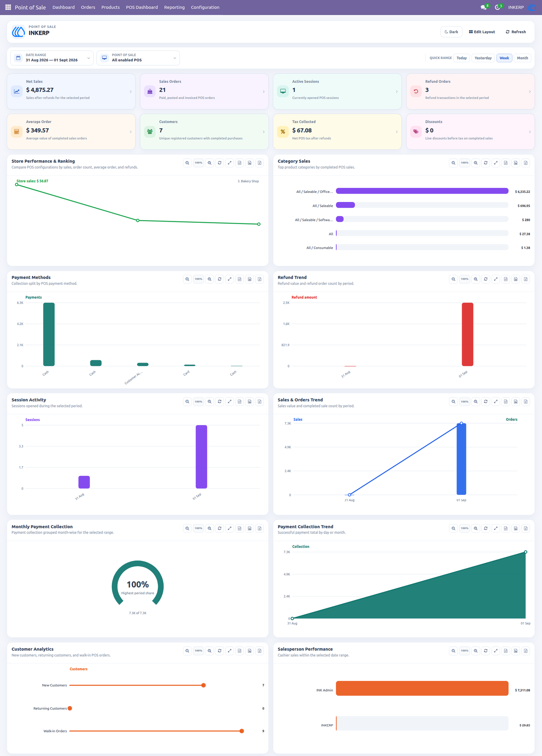Expand Sales & Orders Trend chart to fullscreen

[496, 402]
